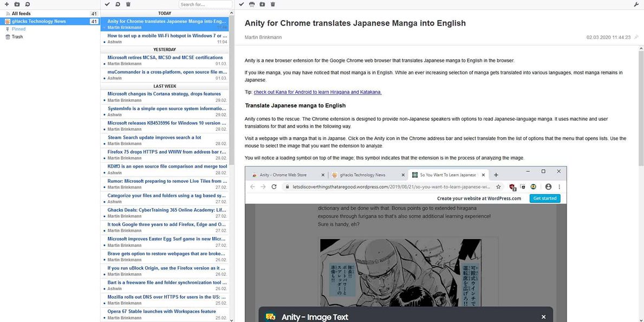644x322 pixels.
Task: Open 'Microsoft retires MCSA, MCSD and MCSE' article
Action: point(165,61)
